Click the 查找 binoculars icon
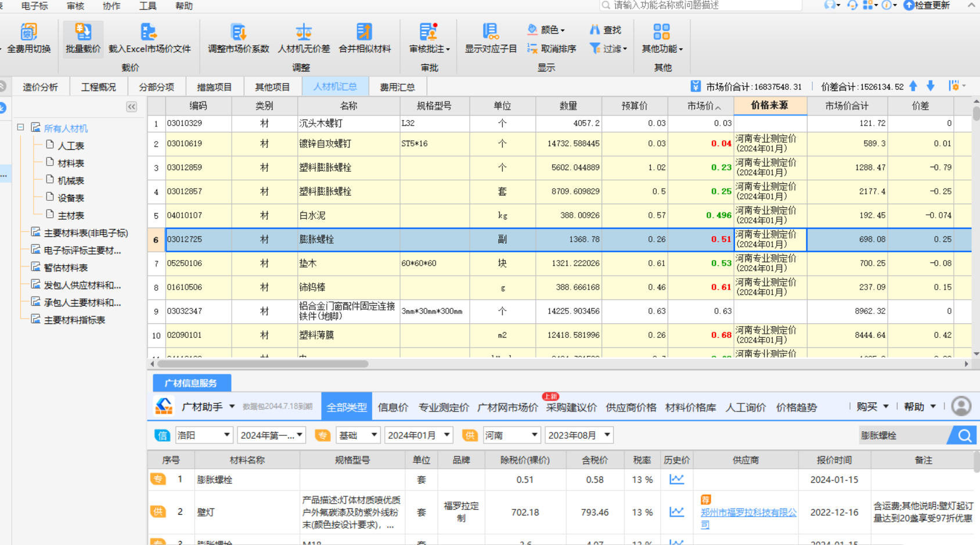This screenshot has width=980, height=545. 605,30
